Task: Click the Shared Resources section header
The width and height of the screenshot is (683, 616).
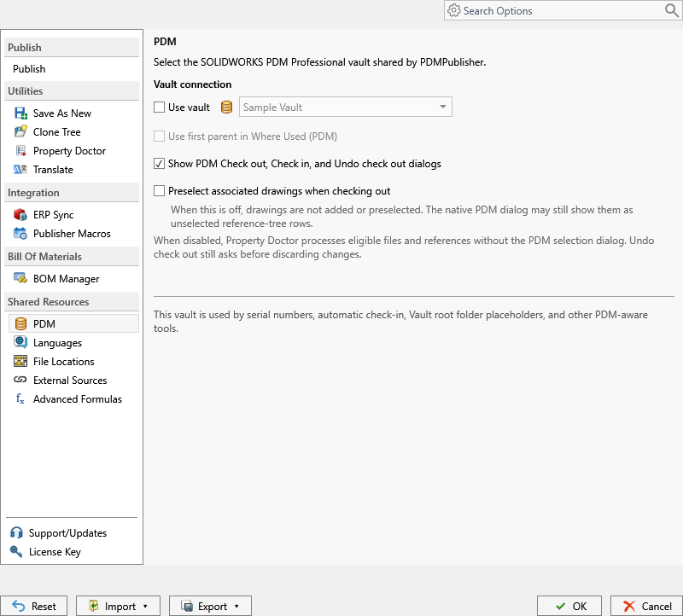Action: (x=72, y=302)
